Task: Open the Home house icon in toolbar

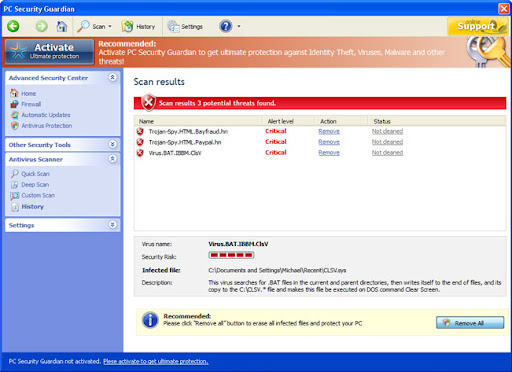Action: [62, 26]
